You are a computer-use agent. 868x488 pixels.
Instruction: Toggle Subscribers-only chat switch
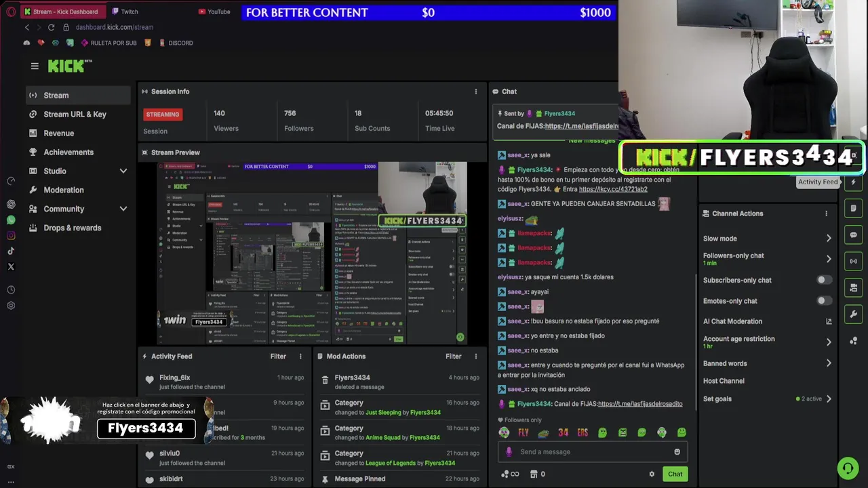tap(824, 280)
